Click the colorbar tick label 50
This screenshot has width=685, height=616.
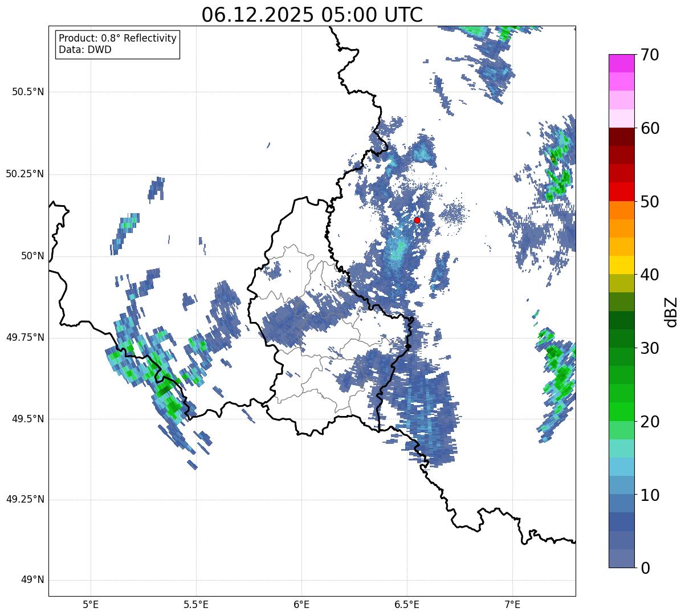[x=650, y=202]
